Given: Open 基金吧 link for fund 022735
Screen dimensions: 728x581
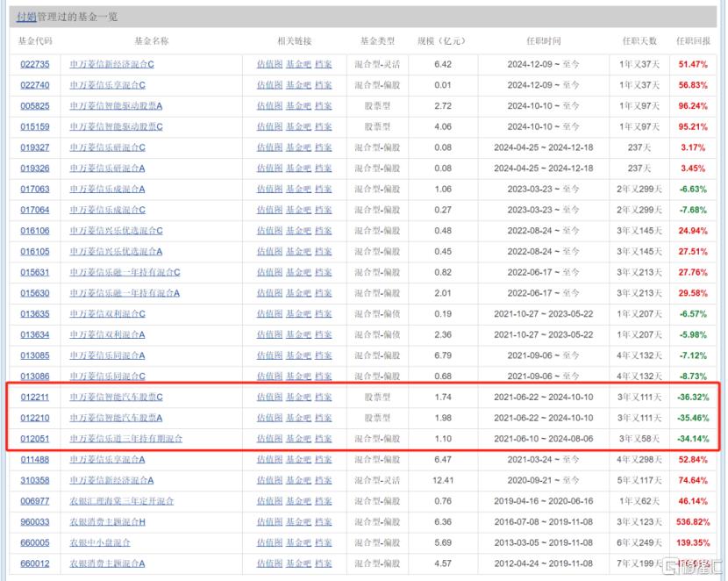Looking at the screenshot, I should 298,64.
